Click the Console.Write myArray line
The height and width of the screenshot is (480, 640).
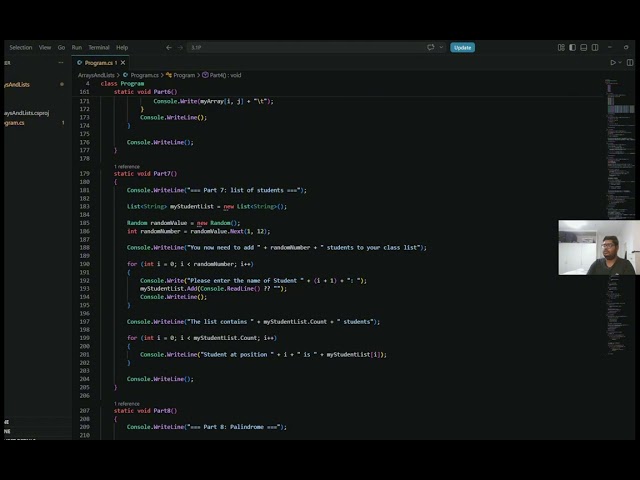click(x=213, y=101)
